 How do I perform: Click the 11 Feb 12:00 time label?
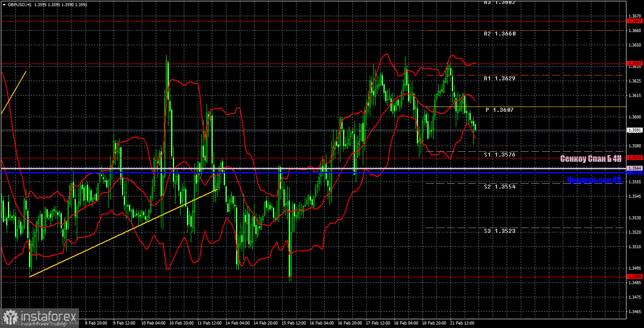(x=210, y=324)
